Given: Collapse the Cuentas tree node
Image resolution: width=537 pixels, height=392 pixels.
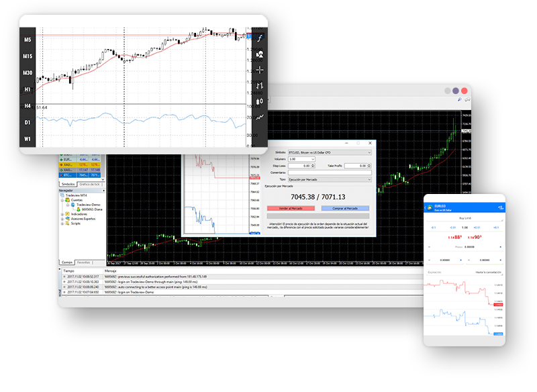Looking at the screenshot, I should [62, 200].
